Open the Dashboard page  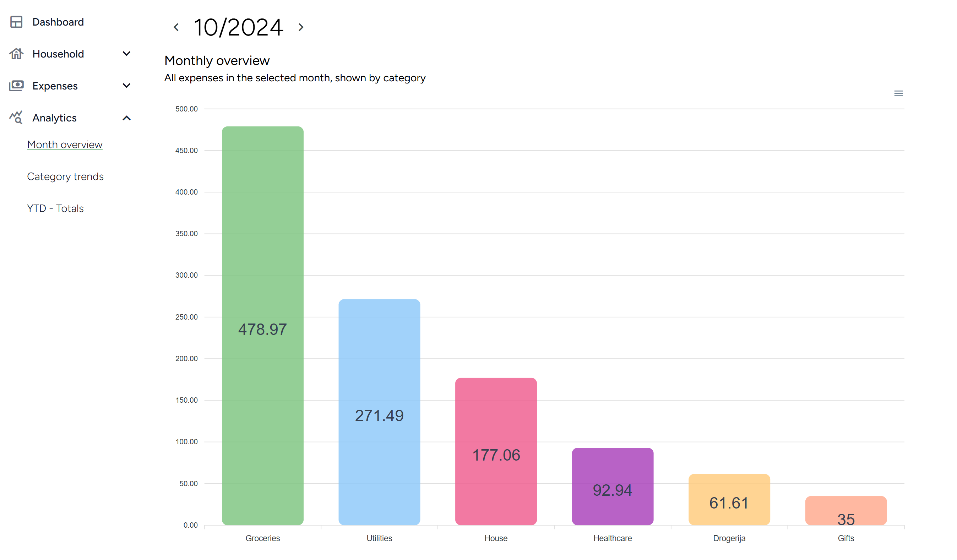coord(58,22)
